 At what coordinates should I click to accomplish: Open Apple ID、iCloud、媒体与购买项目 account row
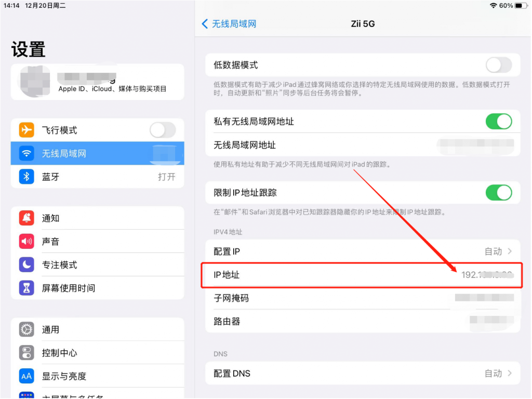(x=97, y=82)
